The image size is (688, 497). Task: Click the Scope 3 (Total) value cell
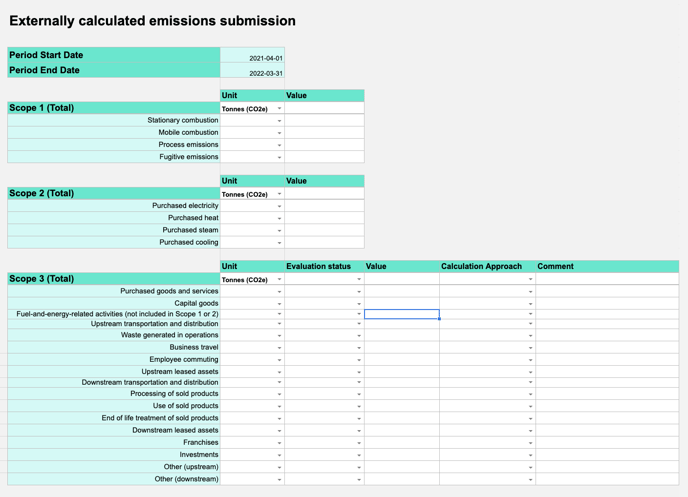pos(402,279)
